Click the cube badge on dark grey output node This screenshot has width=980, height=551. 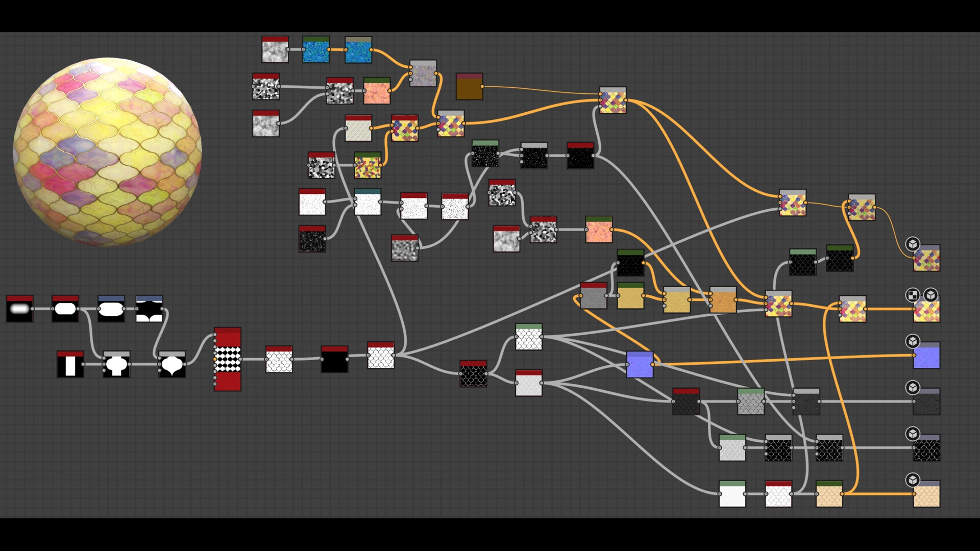[913, 388]
